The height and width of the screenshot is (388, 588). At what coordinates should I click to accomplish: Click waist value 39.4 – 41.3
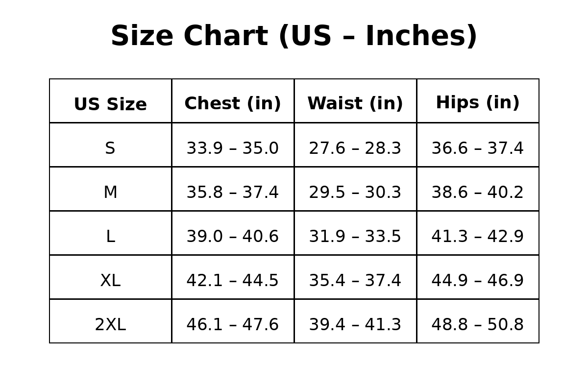tap(355, 325)
